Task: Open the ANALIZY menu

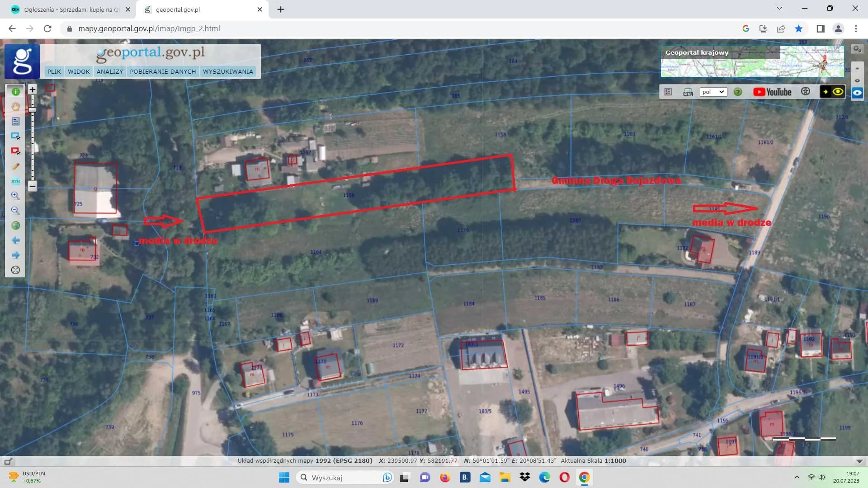Action: click(110, 71)
